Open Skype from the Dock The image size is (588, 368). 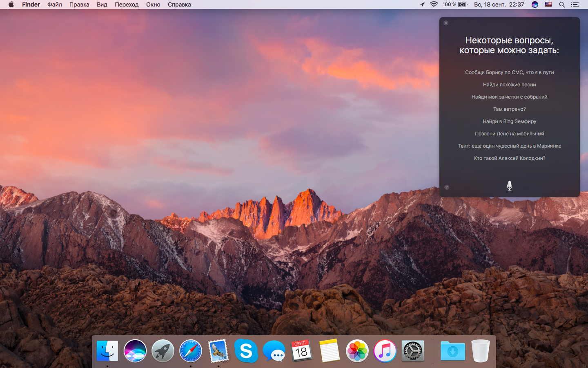pyautogui.click(x=246, y=351)
